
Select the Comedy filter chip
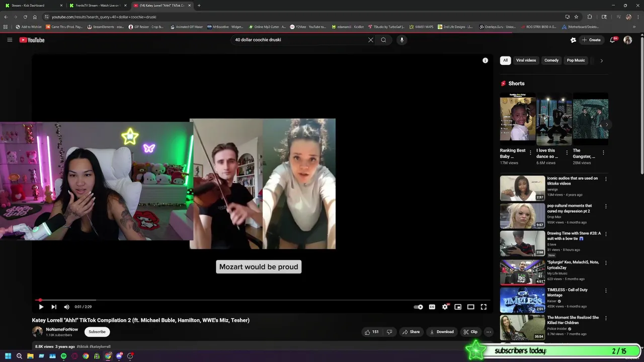[x=551, y=60]
